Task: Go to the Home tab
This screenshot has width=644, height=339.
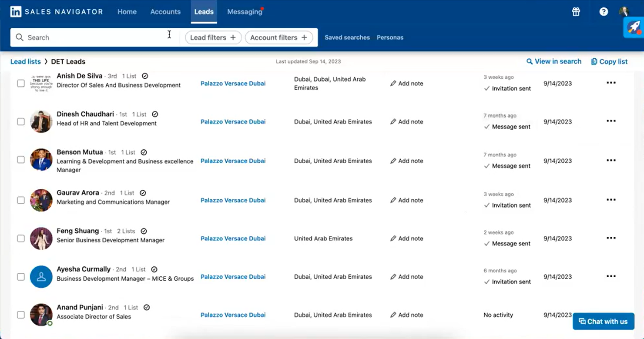Action: click(x=127, y=12)
